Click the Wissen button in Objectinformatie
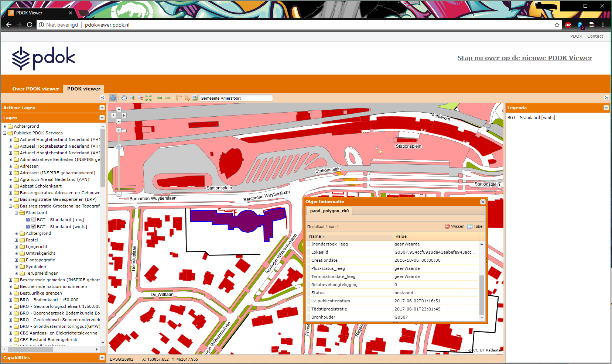 (x=455, y=226)
